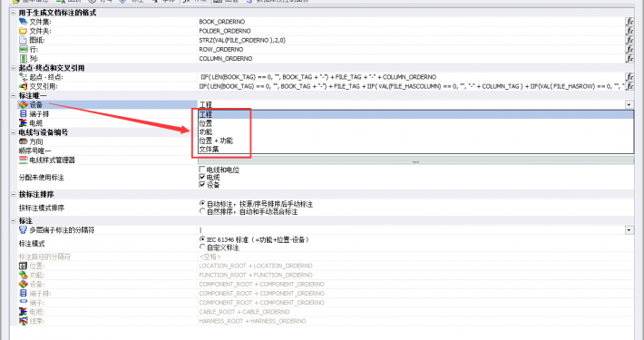Screen dimensions: 644x340
Task: Click the fx button for 起点-终点 formula
Action: (629, 77)
